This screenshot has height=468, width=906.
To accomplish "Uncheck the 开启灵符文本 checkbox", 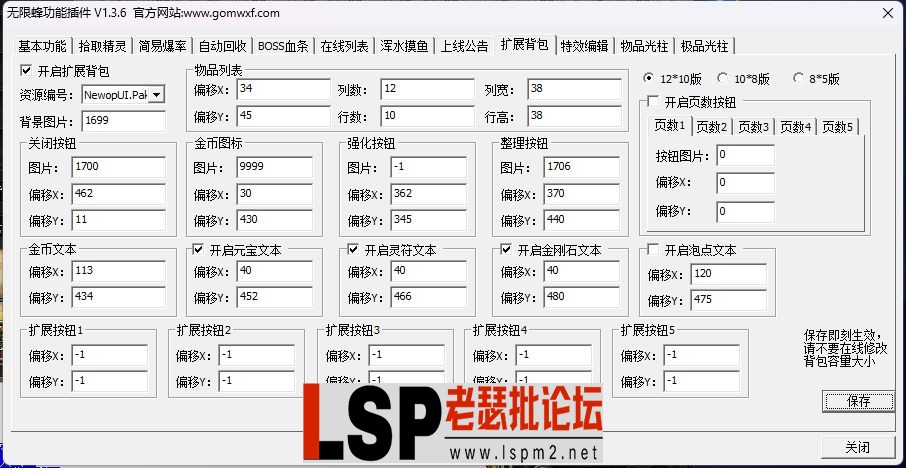I will [353, 250].
